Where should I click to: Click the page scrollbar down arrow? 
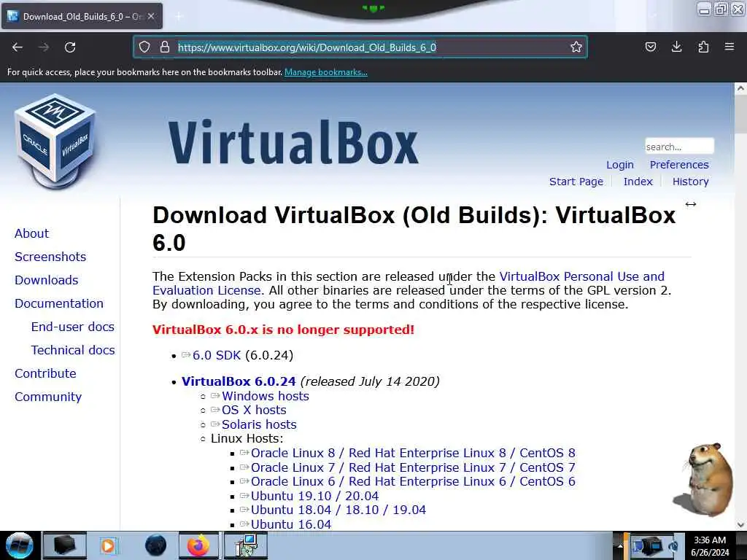tap(740, 524)
